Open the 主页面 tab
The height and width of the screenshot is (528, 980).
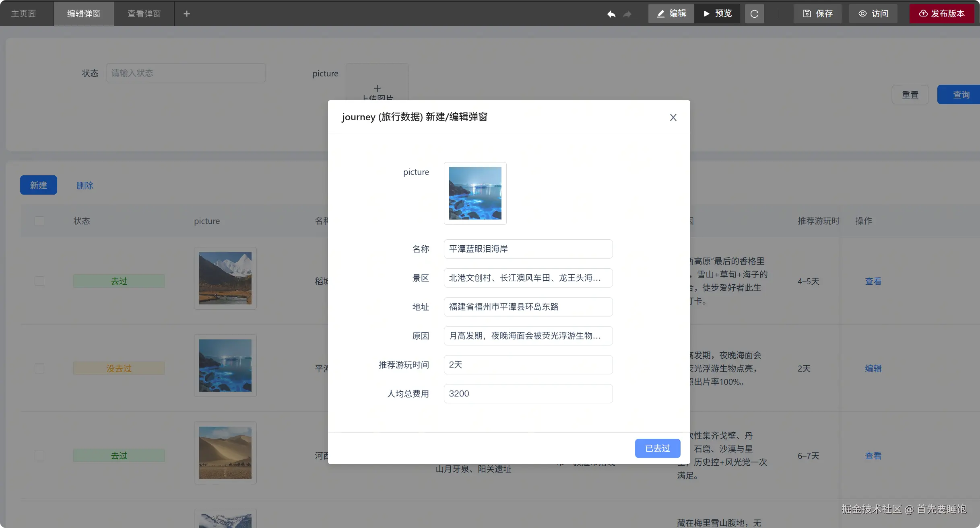[23, 14]
